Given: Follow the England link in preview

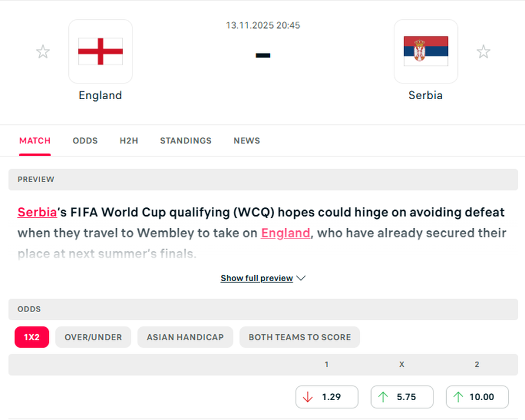Looking at the screenshot, I should pyautogui.click(x=285, y=233).
